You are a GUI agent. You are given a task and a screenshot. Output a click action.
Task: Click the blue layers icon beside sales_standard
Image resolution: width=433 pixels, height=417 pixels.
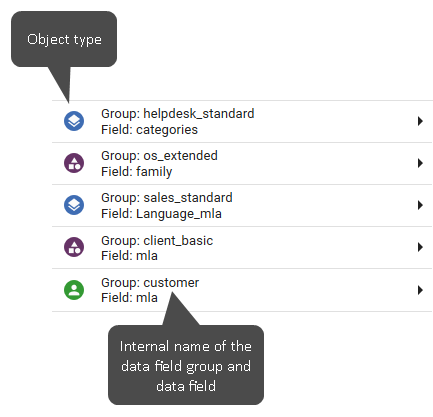74,205
